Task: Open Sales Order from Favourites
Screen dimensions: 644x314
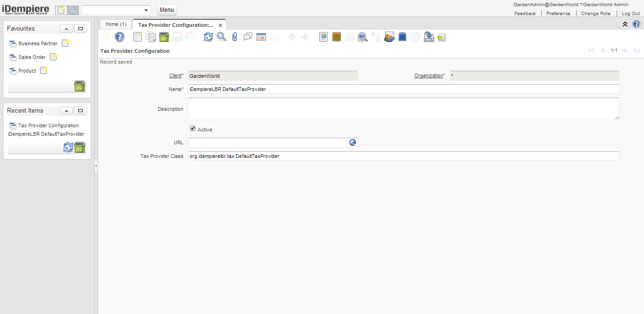Action: click(32, 57)
